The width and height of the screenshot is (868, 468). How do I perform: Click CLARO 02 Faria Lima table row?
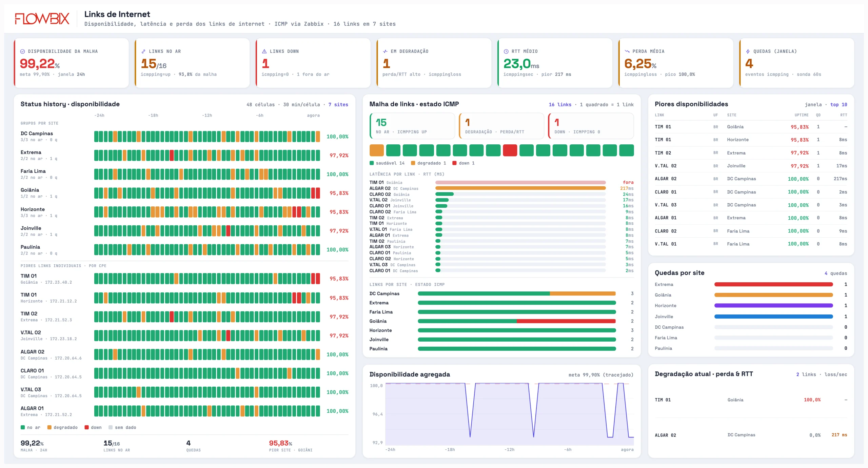point(751,231)
